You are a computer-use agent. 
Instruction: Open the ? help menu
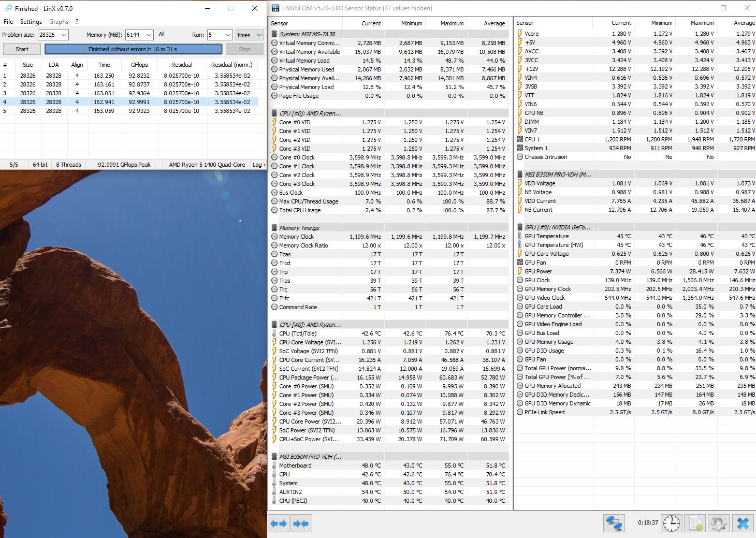[x=77, y=22]
